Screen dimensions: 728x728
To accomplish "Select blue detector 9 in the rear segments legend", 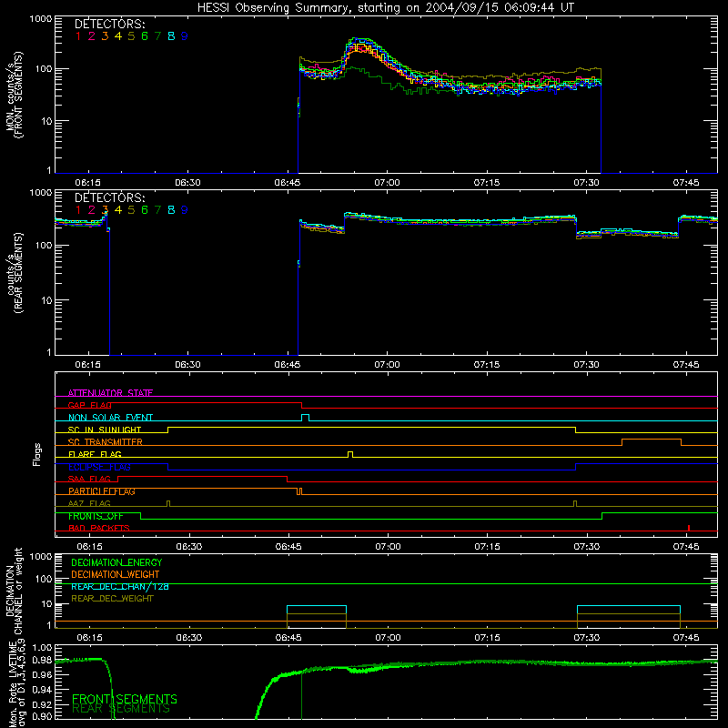I will [x=185, y=210].
